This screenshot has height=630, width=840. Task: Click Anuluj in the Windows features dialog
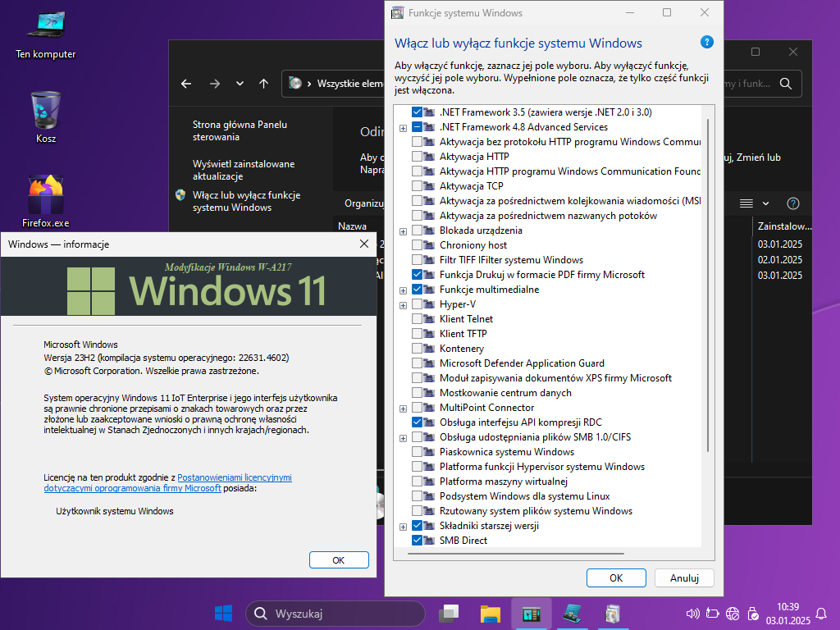[683, 577]
